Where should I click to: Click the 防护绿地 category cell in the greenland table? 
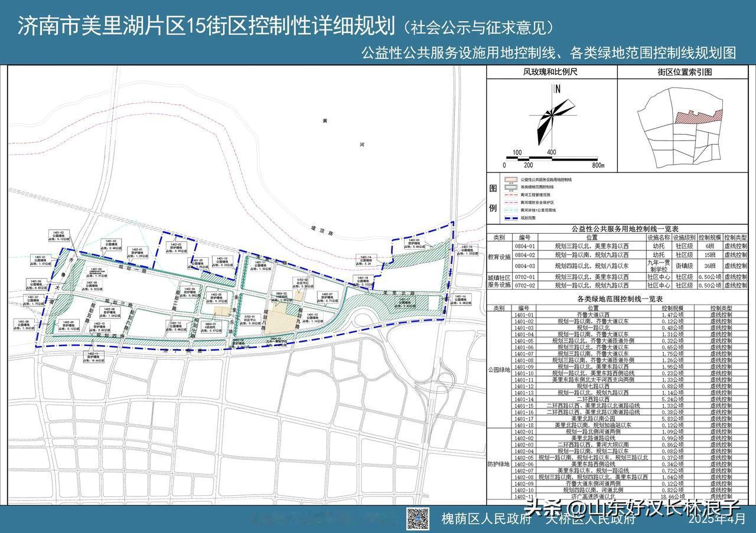coord(499,463)
